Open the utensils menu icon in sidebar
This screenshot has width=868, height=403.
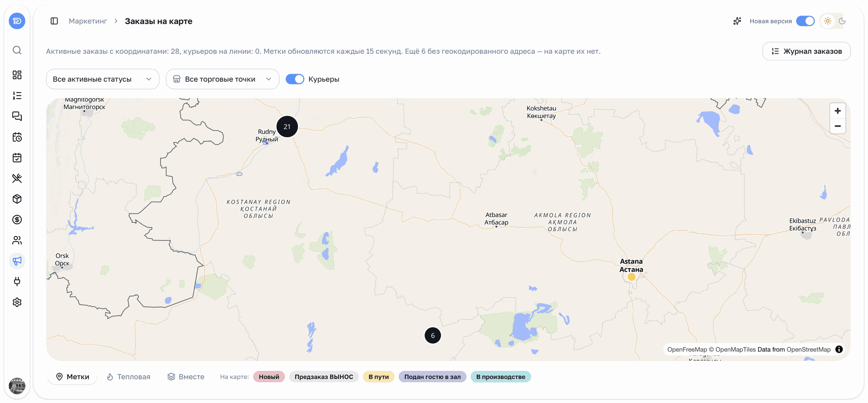pyautogui.click(x=17, y=178)
